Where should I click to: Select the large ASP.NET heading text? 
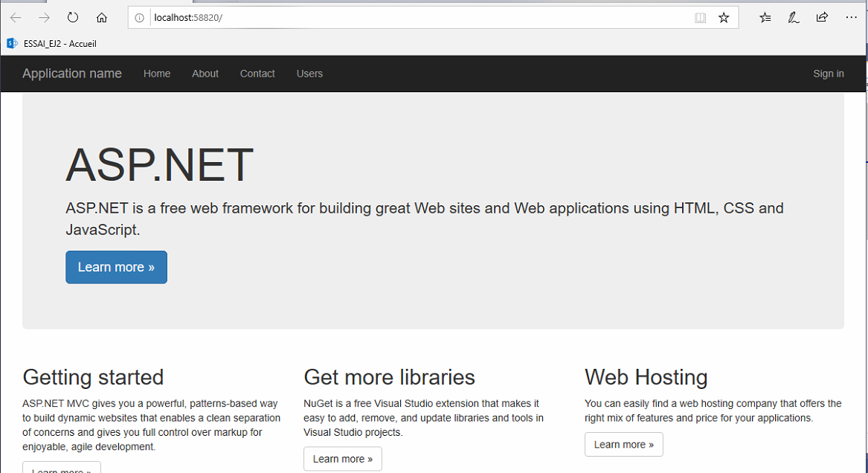click(159, 164)
